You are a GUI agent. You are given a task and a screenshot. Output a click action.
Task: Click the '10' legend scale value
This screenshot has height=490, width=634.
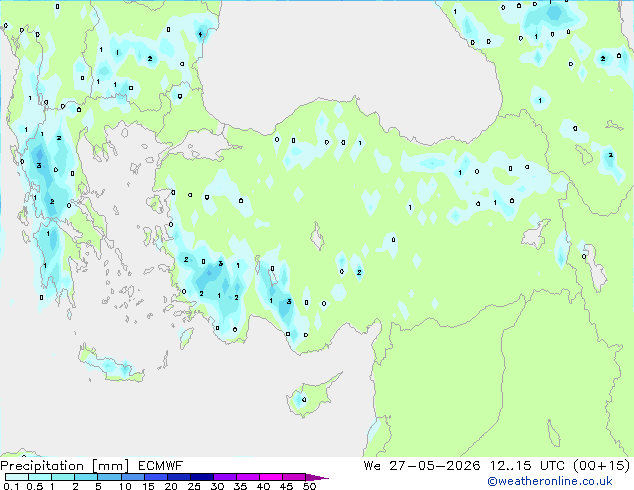[x=125, y=486]
